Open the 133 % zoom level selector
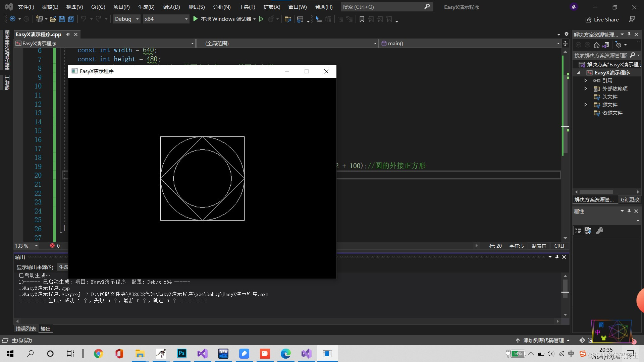This screenshot has width=644, height=362. point(36,246)
